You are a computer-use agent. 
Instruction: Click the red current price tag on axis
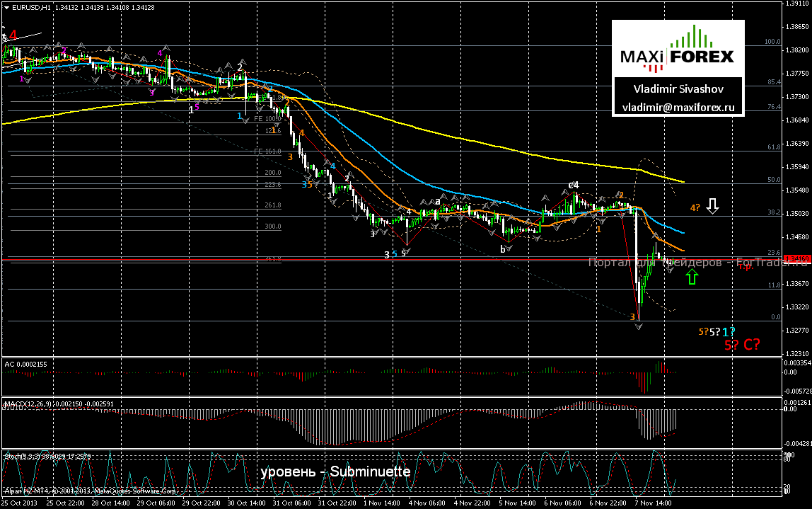797,259
